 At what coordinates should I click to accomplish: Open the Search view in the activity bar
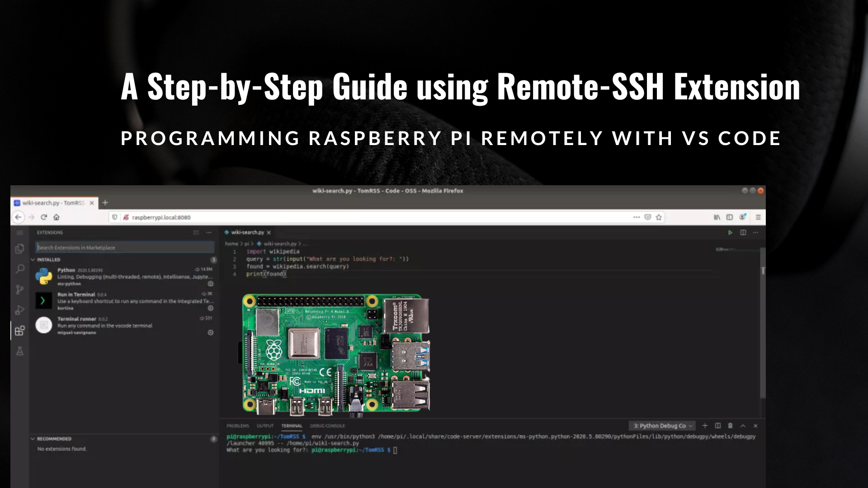[19, 269]
